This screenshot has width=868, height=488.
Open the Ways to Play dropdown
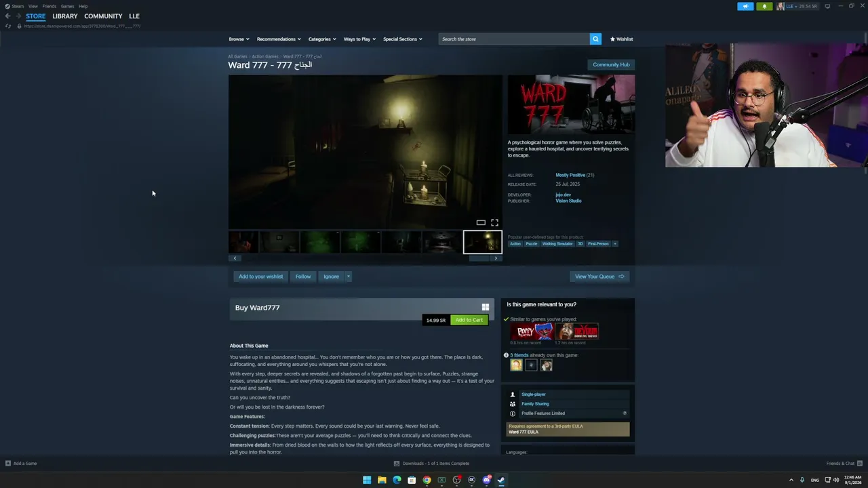click(359, 39)
